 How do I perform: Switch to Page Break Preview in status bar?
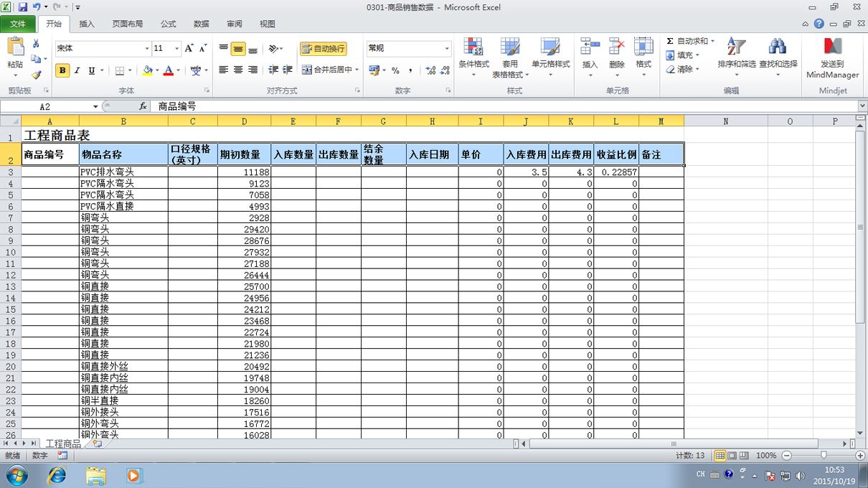pyautogui.click(x=744, y=456)
